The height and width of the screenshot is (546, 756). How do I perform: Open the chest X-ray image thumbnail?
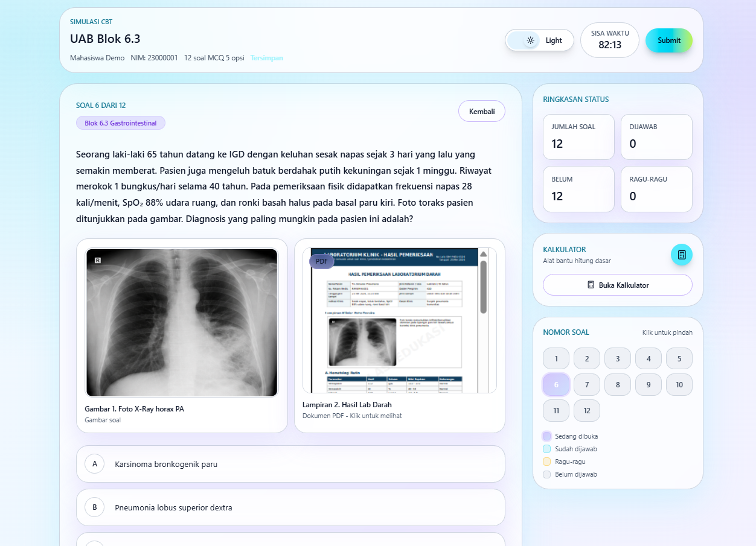[182, 322]
